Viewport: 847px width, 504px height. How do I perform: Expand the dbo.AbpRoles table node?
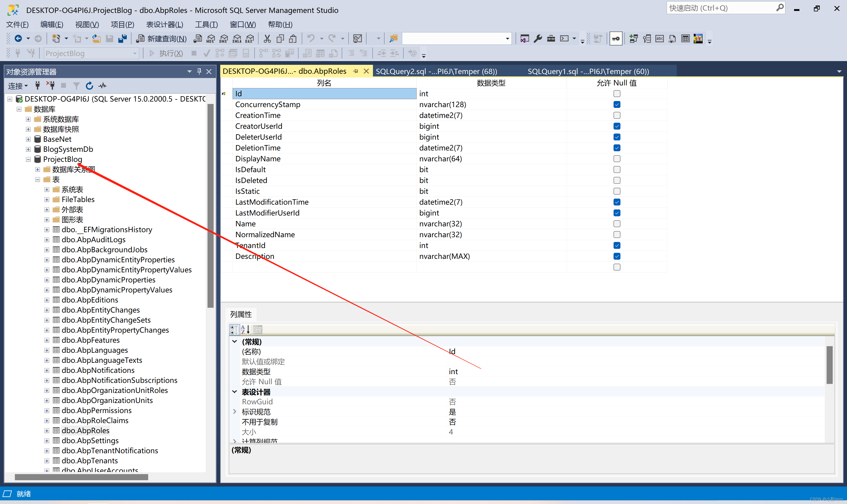click(x=47, y=431)
